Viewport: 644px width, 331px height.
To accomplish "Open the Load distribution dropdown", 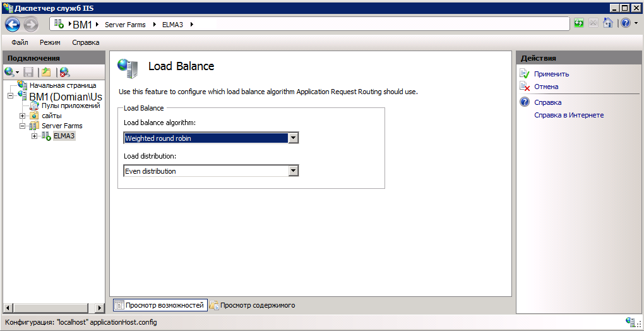I will (x=292, y=171).
